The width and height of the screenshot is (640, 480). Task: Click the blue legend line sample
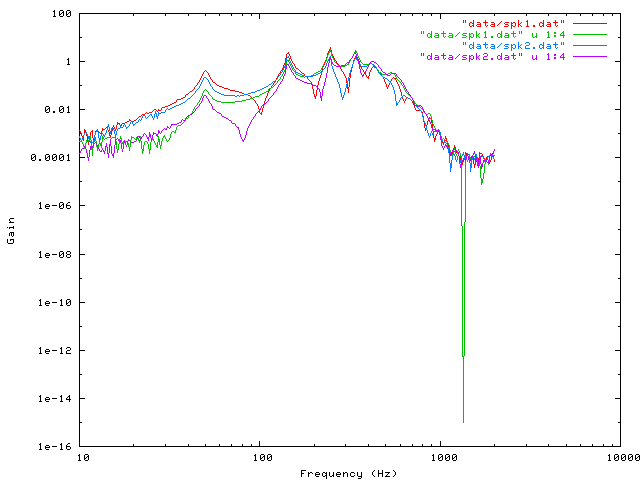click(x=590, y=46)
